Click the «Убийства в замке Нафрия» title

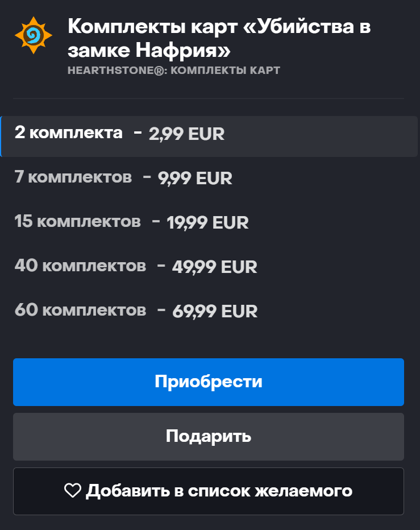[x=219, y=38]
